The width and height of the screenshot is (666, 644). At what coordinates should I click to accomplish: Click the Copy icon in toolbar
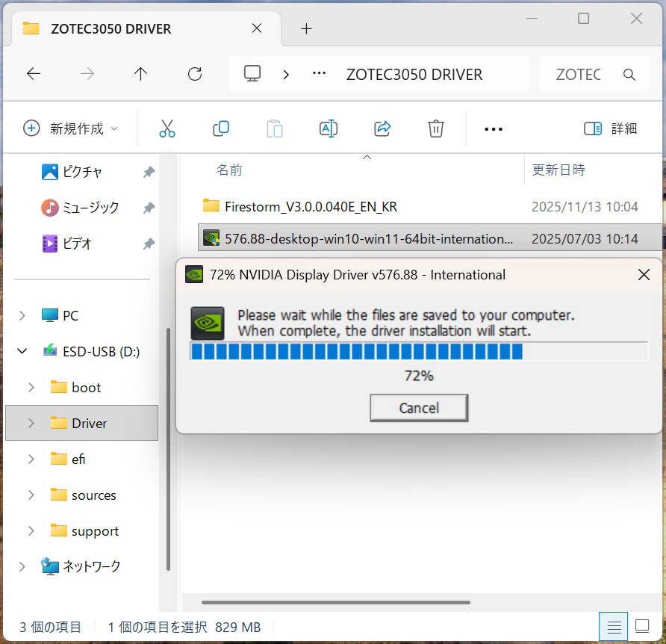pos(221,129)
